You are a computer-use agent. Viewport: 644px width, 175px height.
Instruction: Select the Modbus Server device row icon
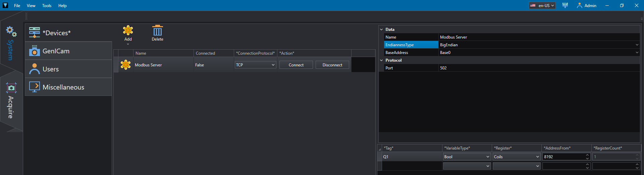tap(125, 65)
